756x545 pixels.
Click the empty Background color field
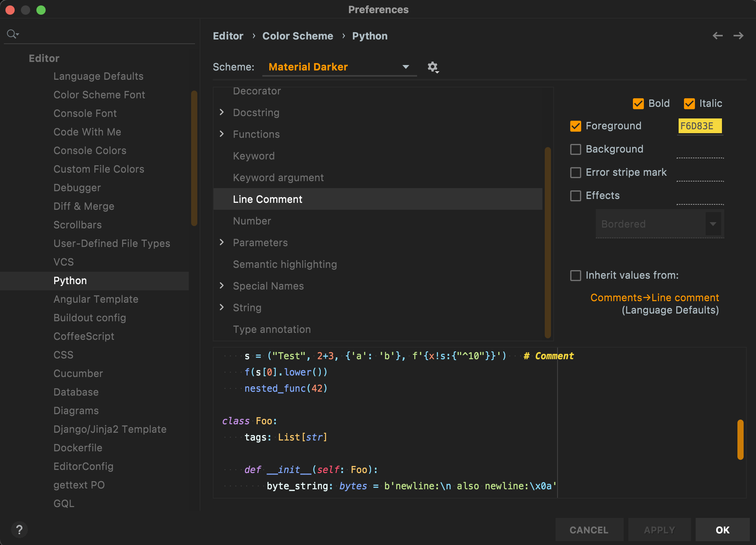pyautogui.click(x=700, y=151)
